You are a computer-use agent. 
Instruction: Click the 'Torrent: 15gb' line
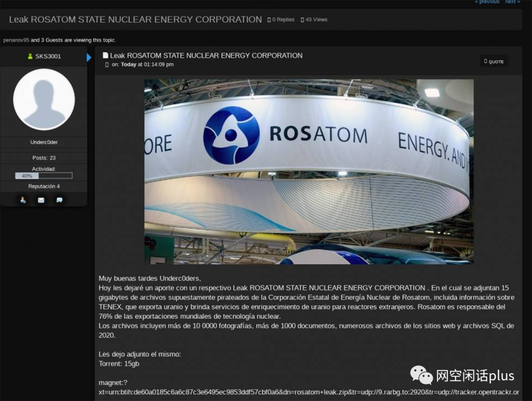coord(119,364)
